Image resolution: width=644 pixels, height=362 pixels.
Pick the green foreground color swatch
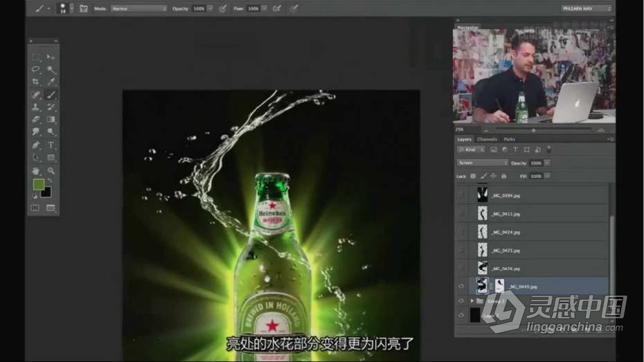pos(38,185)
